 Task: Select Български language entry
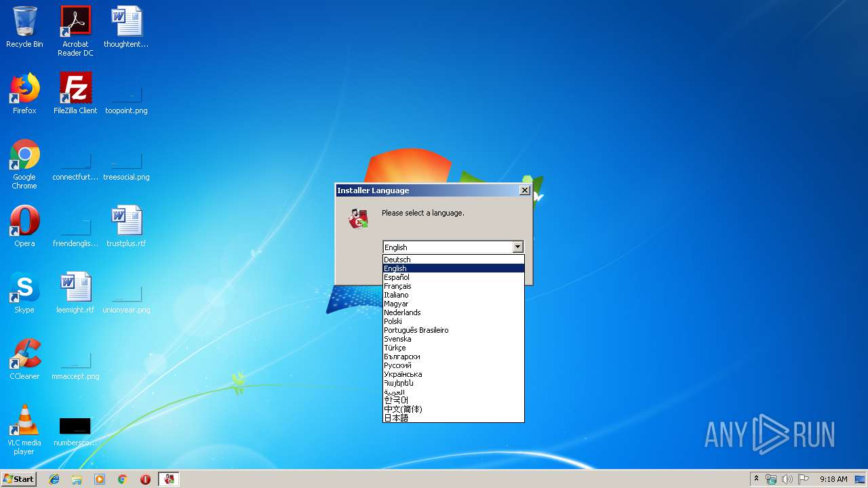[453, 357]
